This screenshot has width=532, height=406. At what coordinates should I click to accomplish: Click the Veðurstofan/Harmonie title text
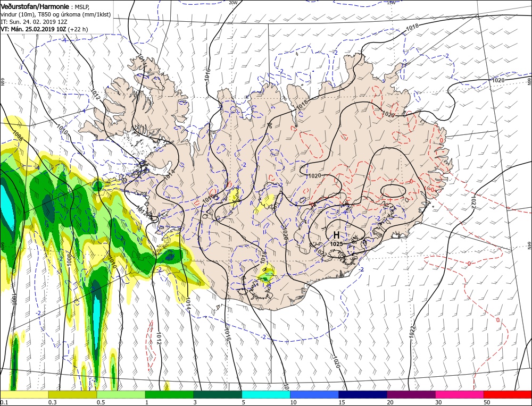[36, 6]
